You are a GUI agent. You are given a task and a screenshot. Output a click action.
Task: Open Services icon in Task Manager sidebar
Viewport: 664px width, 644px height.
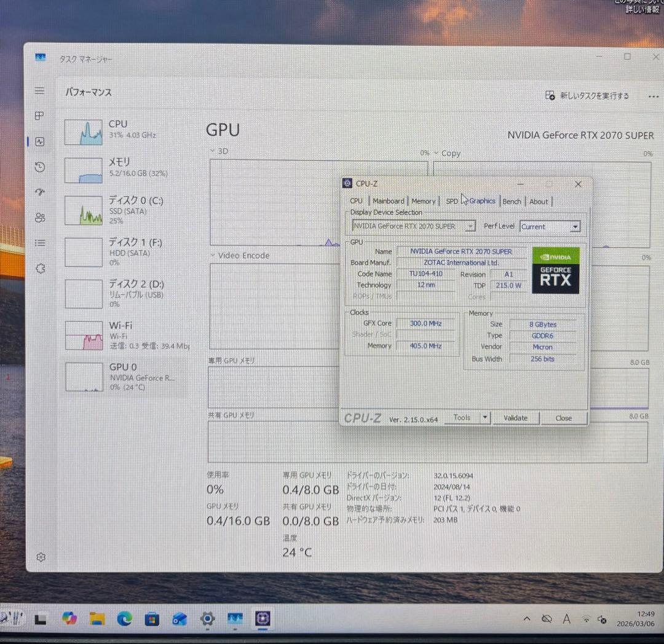41,269
